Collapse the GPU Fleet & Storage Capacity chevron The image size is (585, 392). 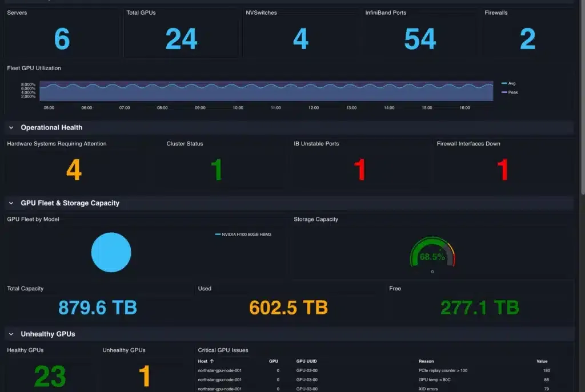[x=11, y=203]
